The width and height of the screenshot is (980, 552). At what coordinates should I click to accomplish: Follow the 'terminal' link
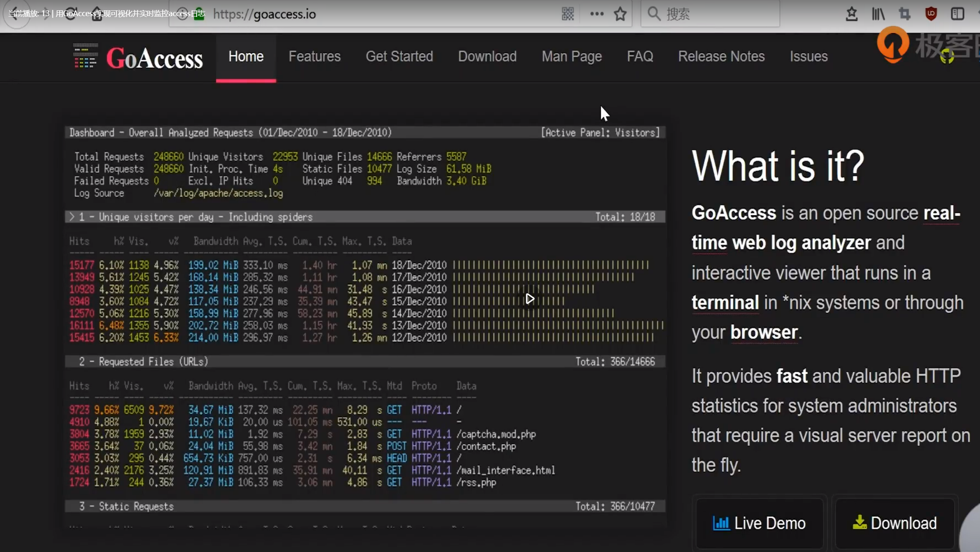click(725, 302)
